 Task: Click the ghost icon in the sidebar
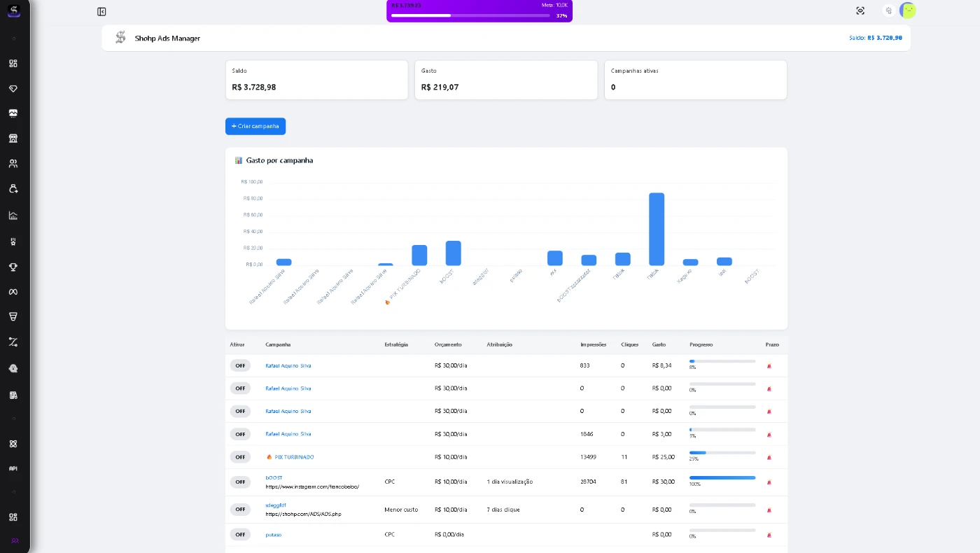(13, 368)
